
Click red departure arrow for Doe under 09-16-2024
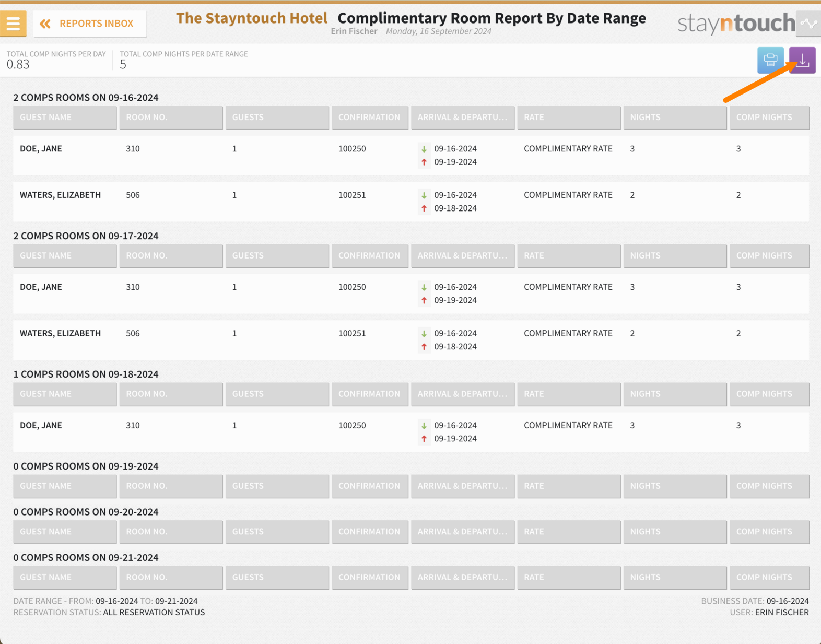[424, 162]
